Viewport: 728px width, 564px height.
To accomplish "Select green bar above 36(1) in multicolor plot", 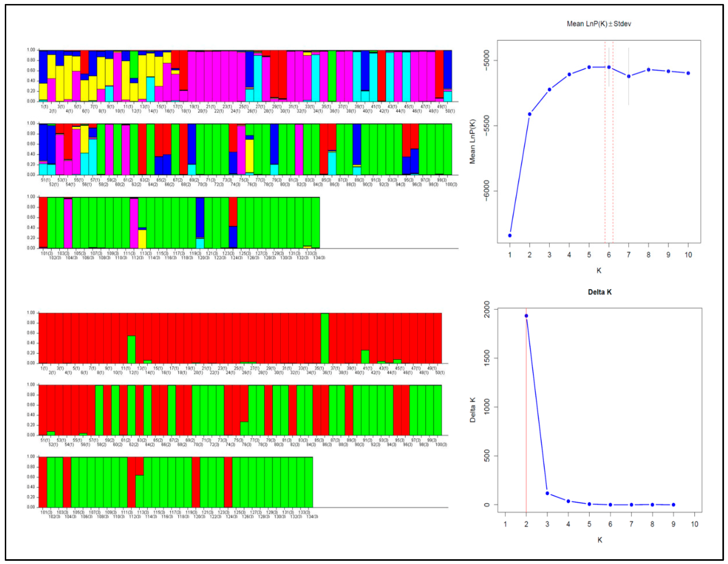I will pyautogui.click(x=332, y=76).
